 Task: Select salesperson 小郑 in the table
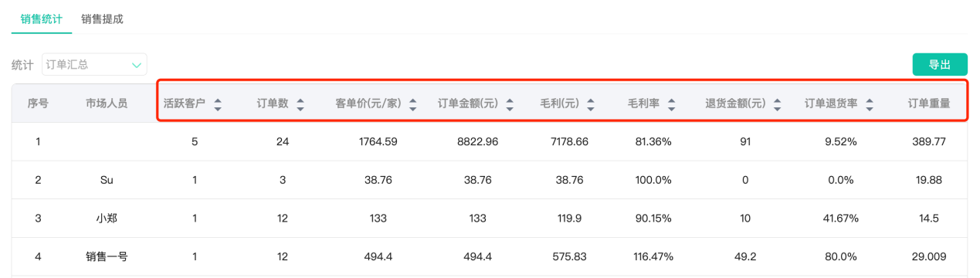click(107, 219)
